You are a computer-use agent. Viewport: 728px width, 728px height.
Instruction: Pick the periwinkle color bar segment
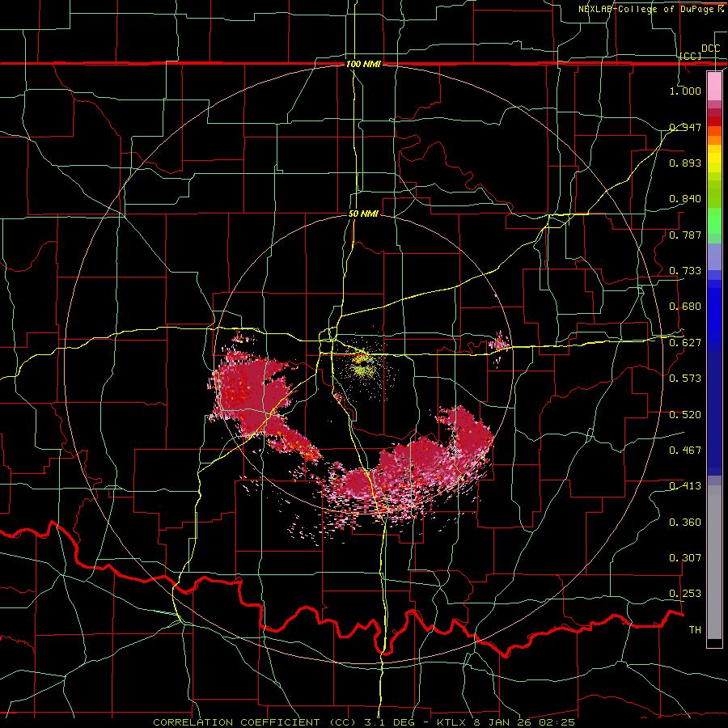tap(714, 258)
